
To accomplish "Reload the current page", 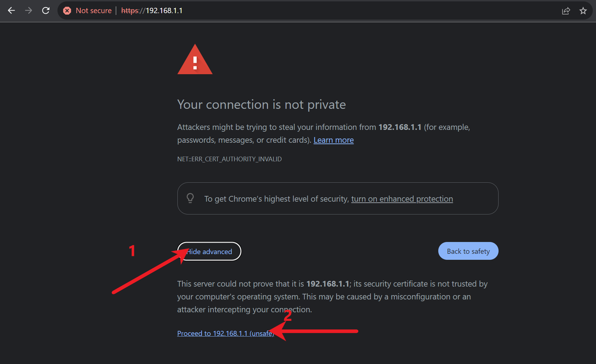I will pos(46,10).
